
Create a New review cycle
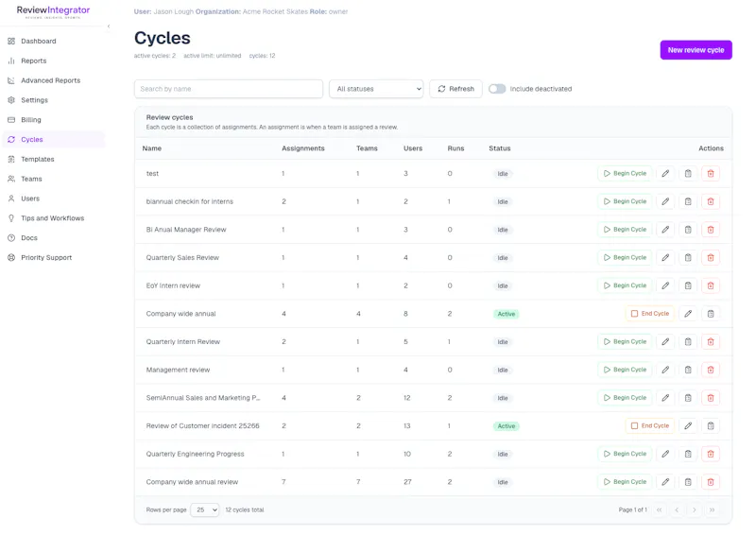pos(696,50)
